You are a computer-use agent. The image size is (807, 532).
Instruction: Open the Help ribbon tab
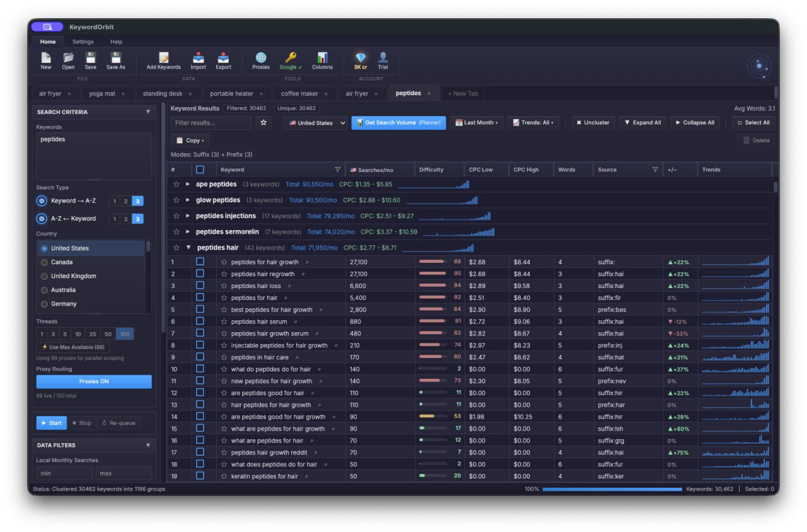point(116,42)
